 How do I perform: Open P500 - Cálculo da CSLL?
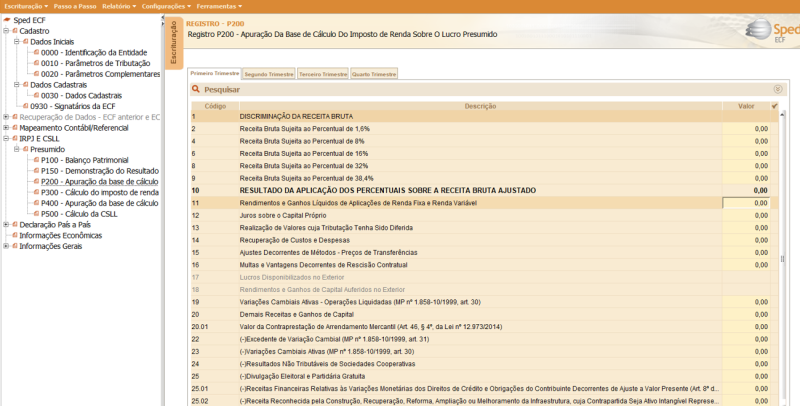coord(79,214)
